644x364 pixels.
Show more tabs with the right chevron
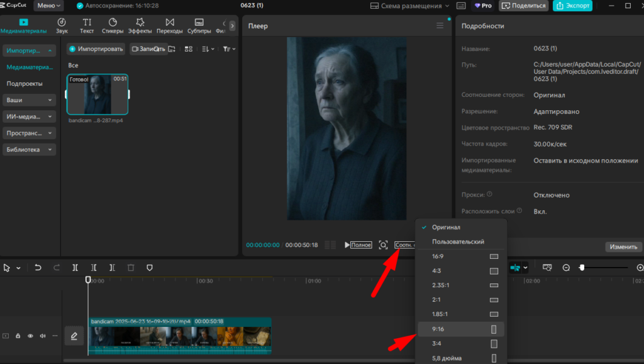tap(233, 25)
